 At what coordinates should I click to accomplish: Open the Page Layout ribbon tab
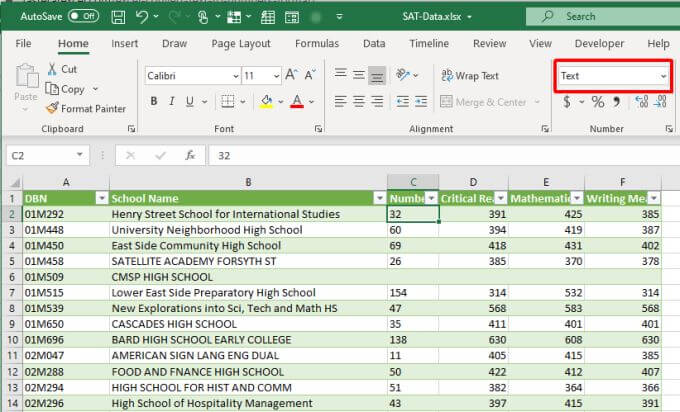click(241, 44)
